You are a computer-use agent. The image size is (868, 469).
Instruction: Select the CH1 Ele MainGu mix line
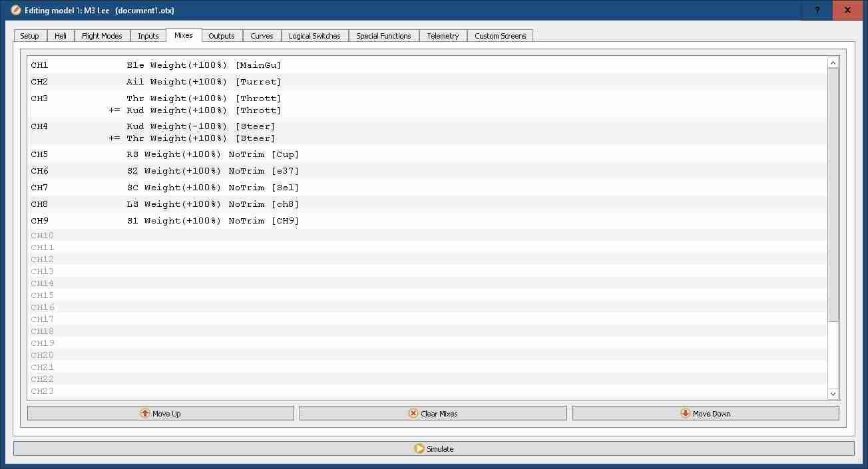204,65
